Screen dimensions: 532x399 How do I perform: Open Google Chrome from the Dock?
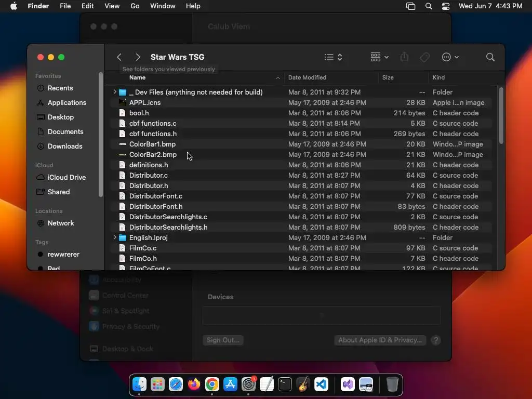(x=212, y=384)
